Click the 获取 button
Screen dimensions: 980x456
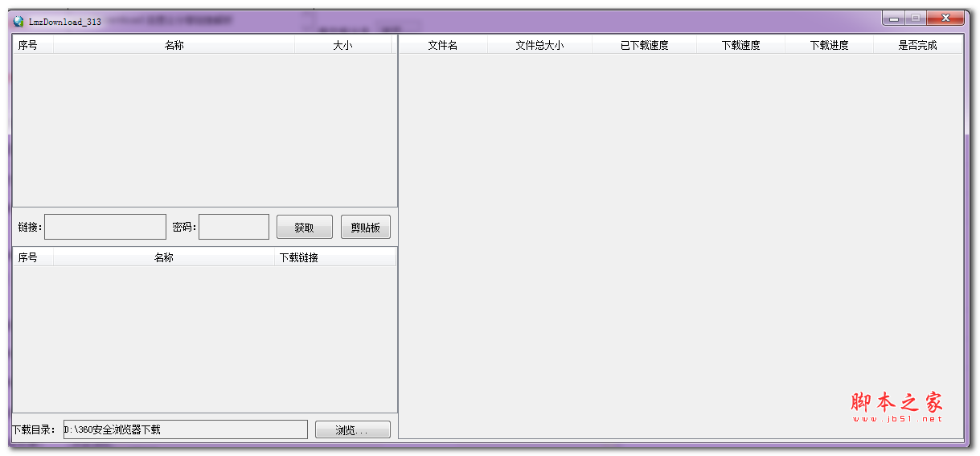[305, 228]
